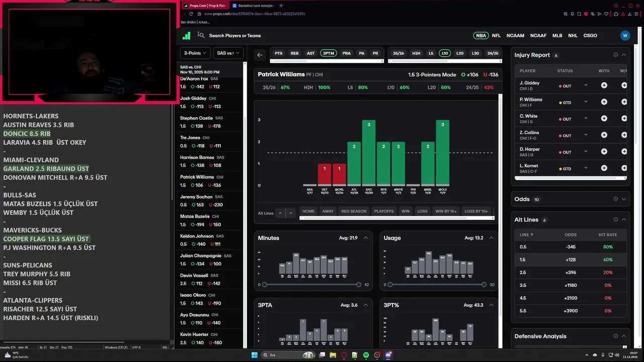Screen dimensions: 644x362
Task: Open the W user avatar menu
Action: pyautogui.click(x=625, y=36)
